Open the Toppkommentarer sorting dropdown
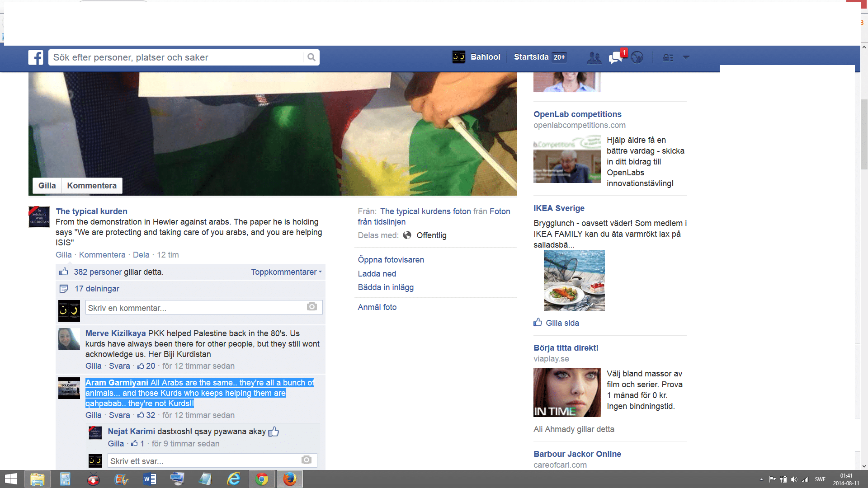Screen dimensions: 868x488 point(287,272)
